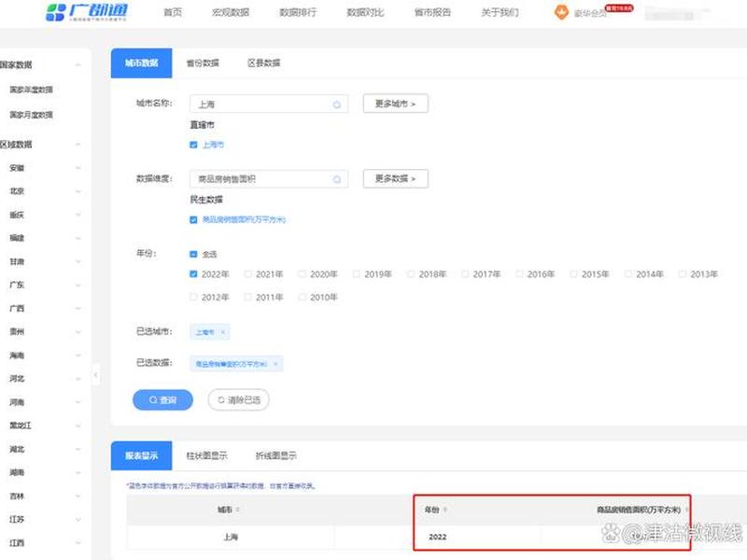Open 宏观数据 in top navigation

coord(231,12)
